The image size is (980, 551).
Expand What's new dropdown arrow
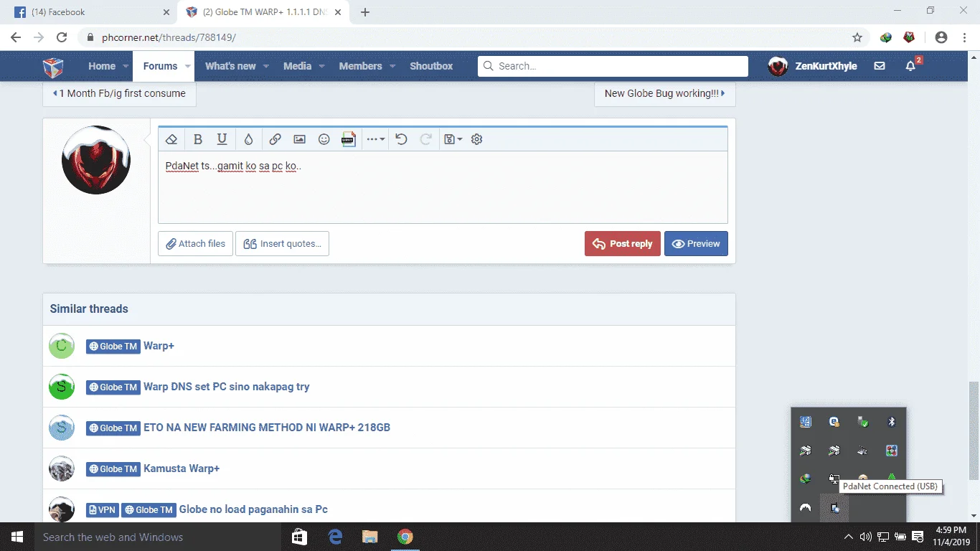pos(265,66)
